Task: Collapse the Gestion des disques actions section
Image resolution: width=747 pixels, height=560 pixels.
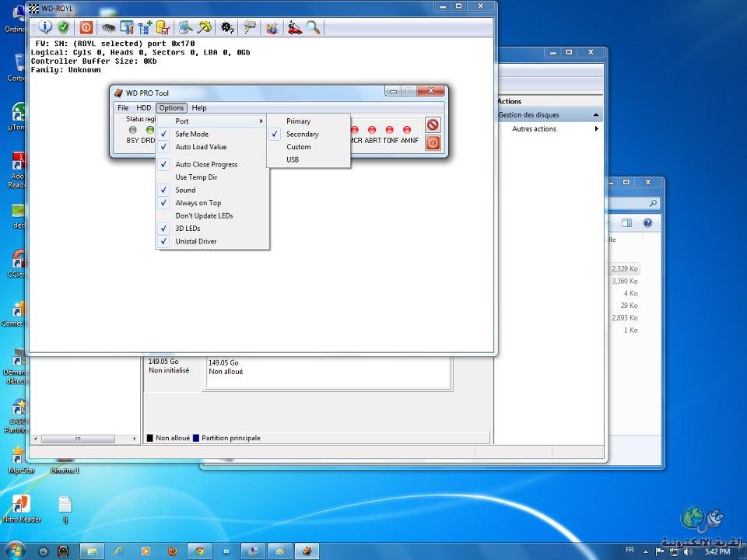Action: click(595, 115)
